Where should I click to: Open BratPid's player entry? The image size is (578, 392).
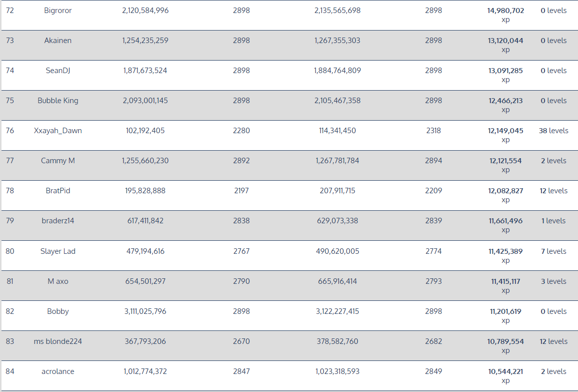point(58,191)
